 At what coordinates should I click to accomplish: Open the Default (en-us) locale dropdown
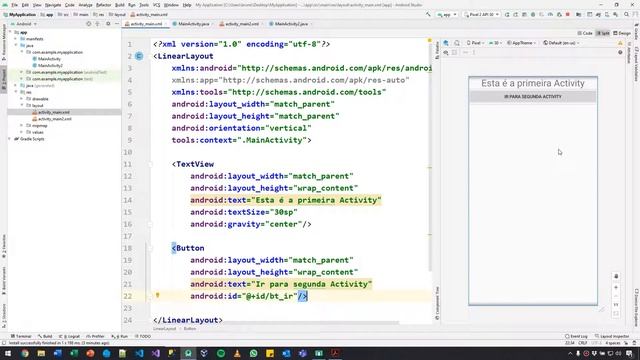pyautogui.click(x=561, y=43)
